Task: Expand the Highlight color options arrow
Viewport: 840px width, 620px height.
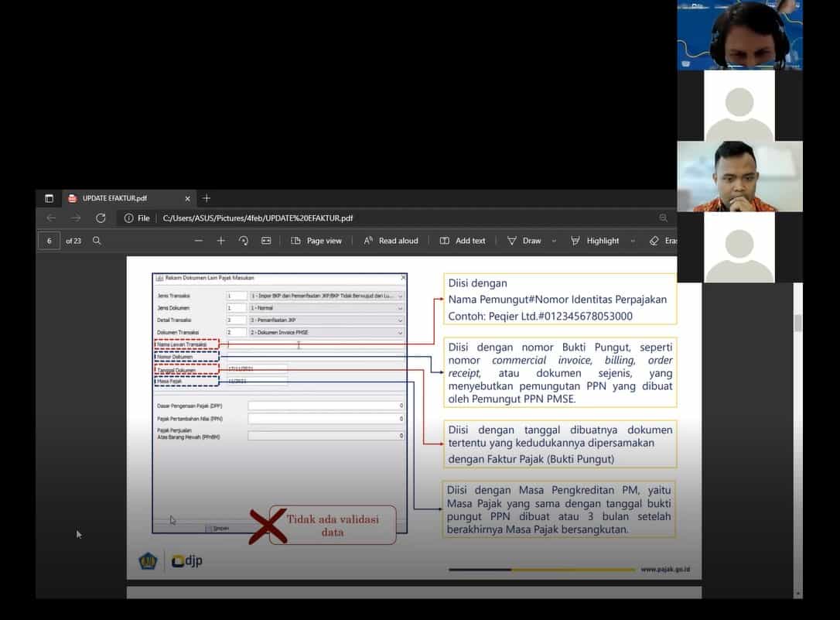Action: (632, 241)
